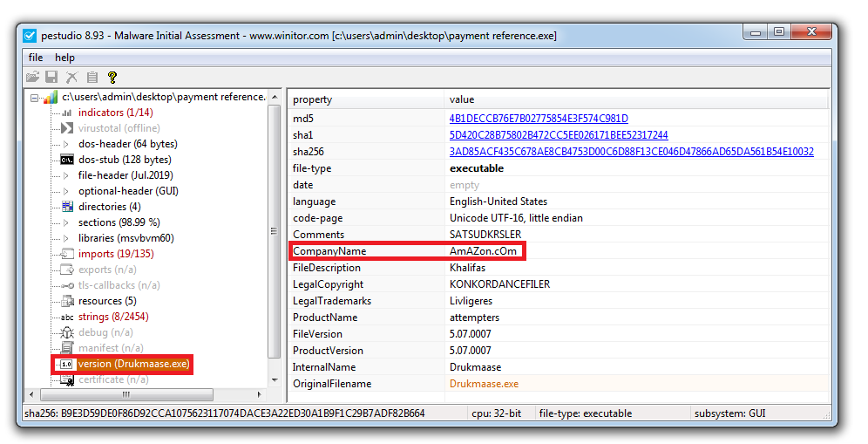Click the SATSUDKRSLER Comments value

[485, 235]
